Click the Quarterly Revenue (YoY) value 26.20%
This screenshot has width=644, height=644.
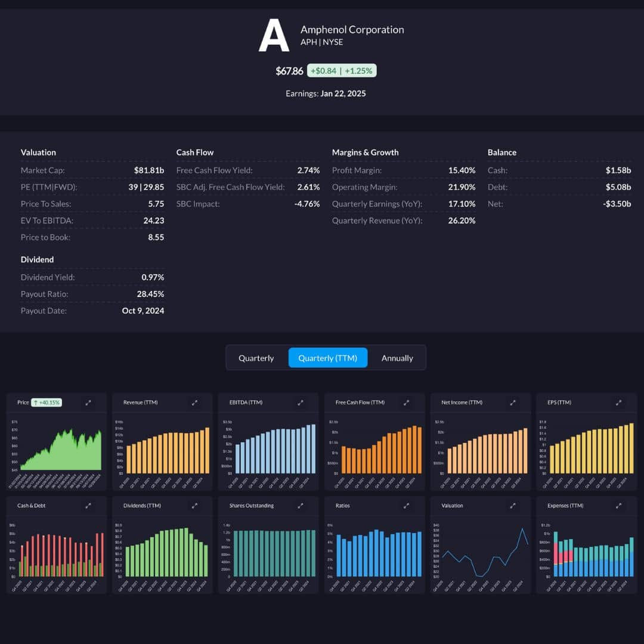[462, 221]
